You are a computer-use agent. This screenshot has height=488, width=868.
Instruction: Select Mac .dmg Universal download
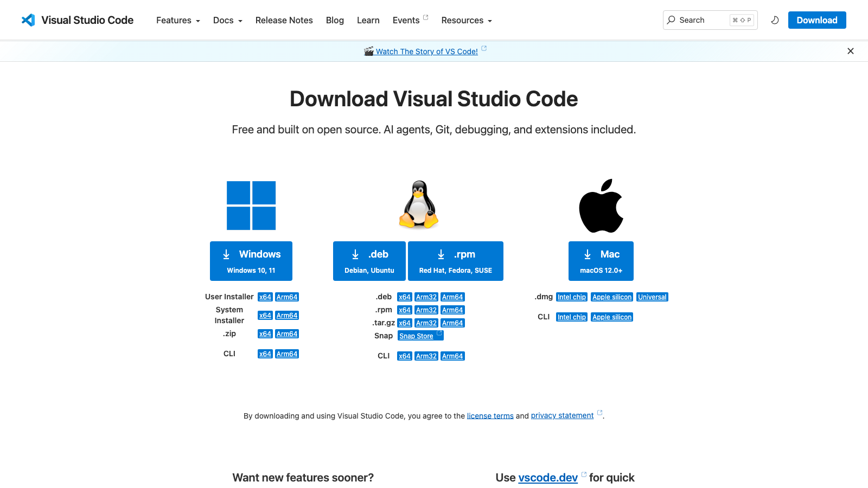coord(652,297)
